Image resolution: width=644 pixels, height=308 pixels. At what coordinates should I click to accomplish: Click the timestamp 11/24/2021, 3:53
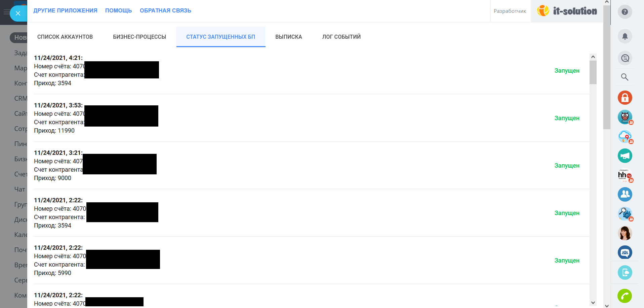coord(58,105)
